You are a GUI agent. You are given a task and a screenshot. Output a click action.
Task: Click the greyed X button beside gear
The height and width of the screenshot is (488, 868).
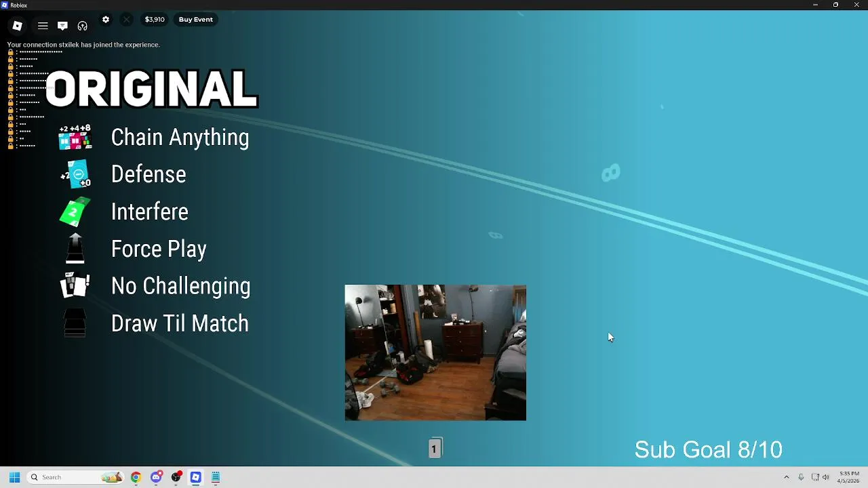click(126, 20)
